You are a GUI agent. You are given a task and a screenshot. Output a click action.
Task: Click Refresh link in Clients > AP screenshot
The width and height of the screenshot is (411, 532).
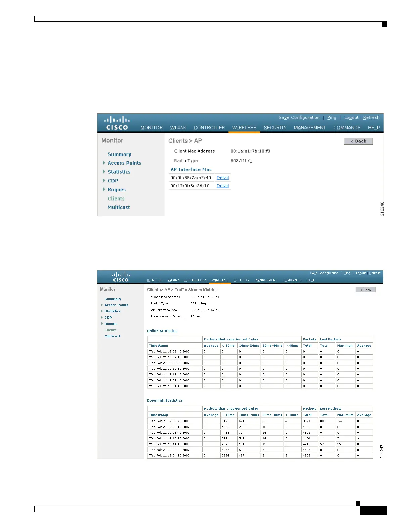(x=371, y=118)
